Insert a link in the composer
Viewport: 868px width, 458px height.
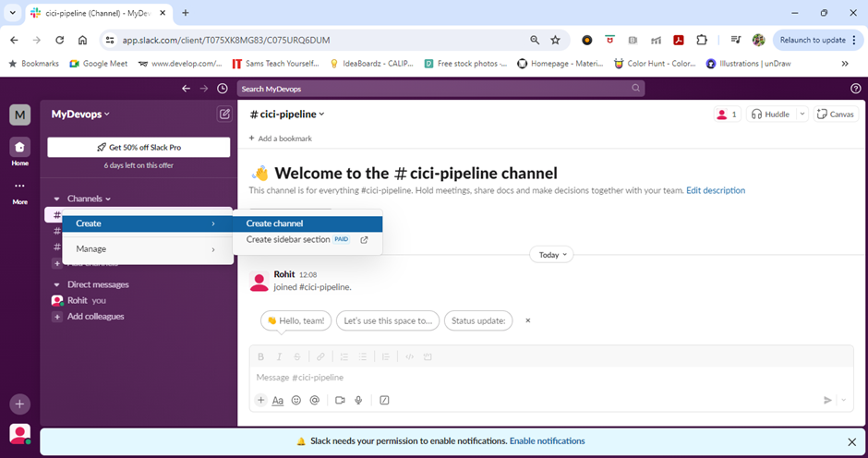[320, 356]
